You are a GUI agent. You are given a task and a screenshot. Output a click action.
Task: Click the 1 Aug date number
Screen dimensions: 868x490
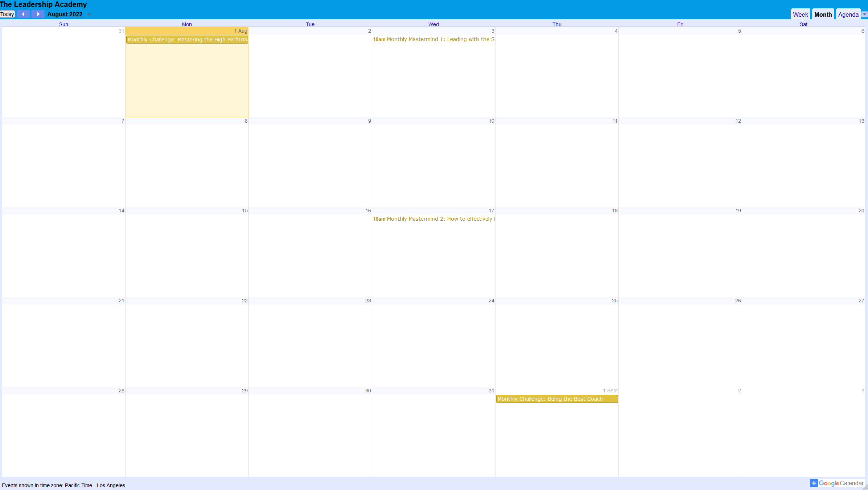[x=240, y=31]
